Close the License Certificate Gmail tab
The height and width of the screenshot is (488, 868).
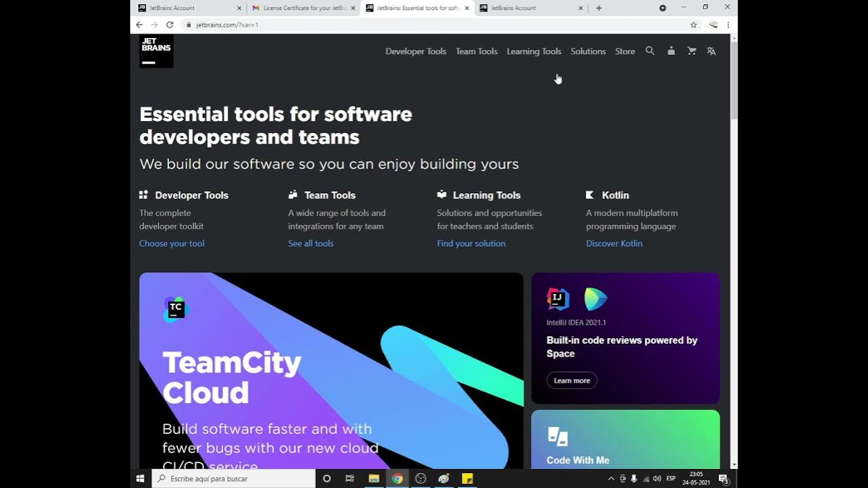click(353, 8)
